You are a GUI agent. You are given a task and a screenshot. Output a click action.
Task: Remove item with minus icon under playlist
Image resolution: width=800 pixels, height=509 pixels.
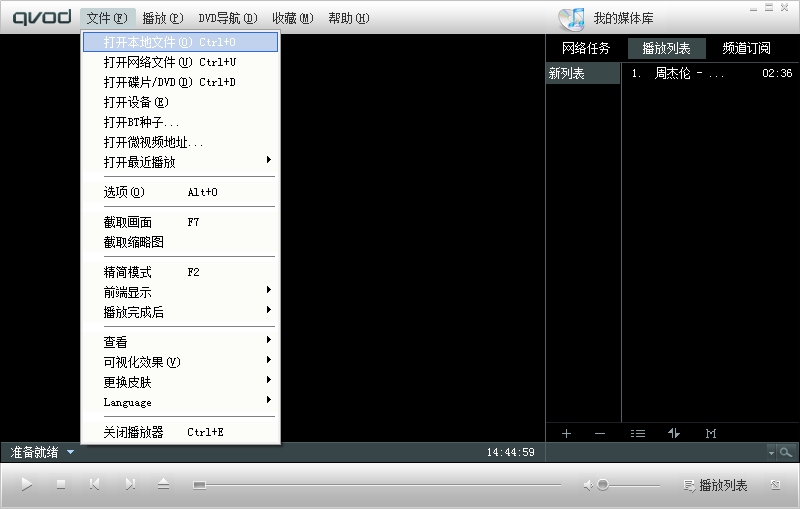[x=600, y=434]
